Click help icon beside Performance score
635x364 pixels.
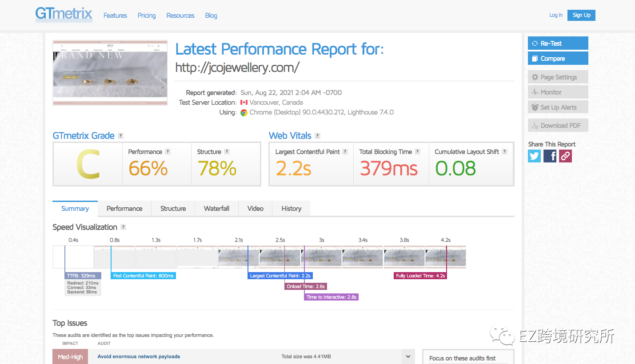[x=168, y=151]
